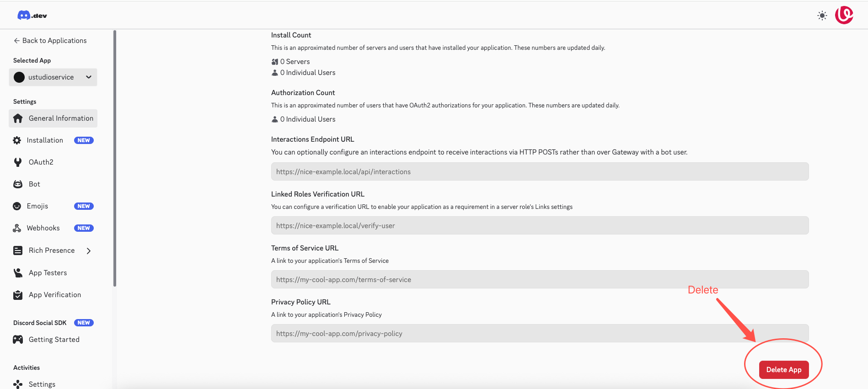Click the Emojis smiley icon

[17, 206]
